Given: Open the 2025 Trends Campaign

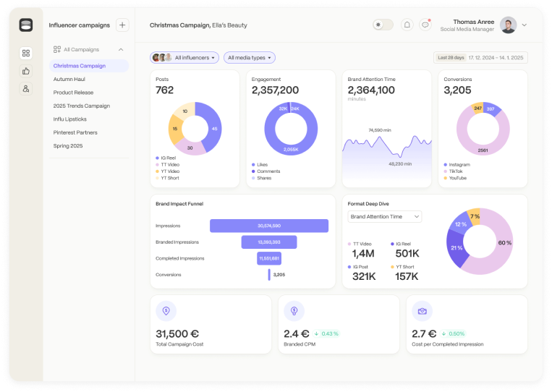Looking at the screenshot, I should 82,106.
